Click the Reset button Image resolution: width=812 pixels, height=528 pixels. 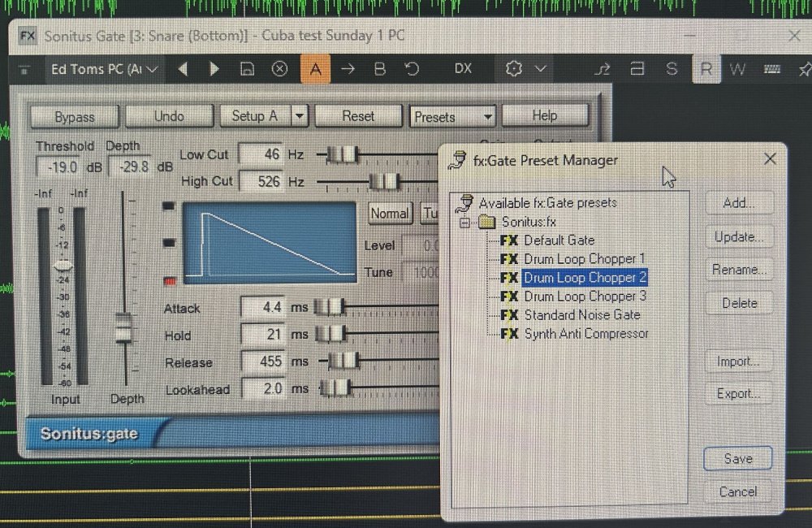pyautogui.click(x=358, y=116)
